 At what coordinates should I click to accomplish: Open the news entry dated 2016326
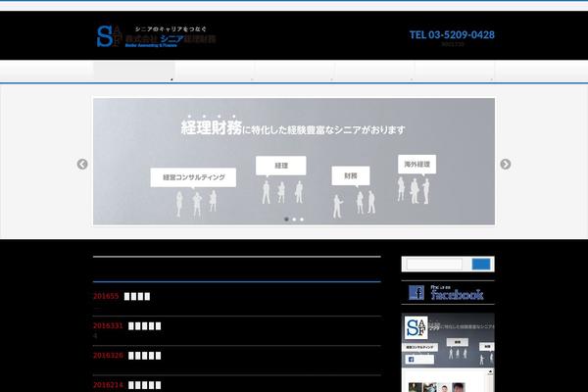(x=126, y=356)
